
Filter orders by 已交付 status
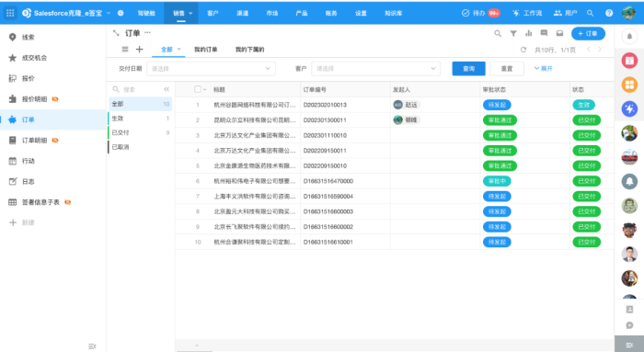(x=140, y=132)
